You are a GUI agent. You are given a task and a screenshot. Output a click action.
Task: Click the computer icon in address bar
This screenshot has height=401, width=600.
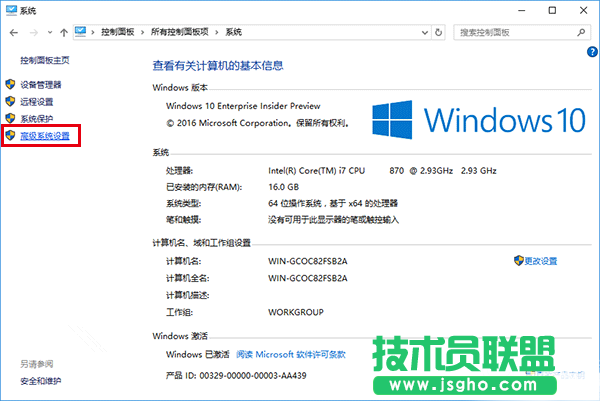coord(80,32)
